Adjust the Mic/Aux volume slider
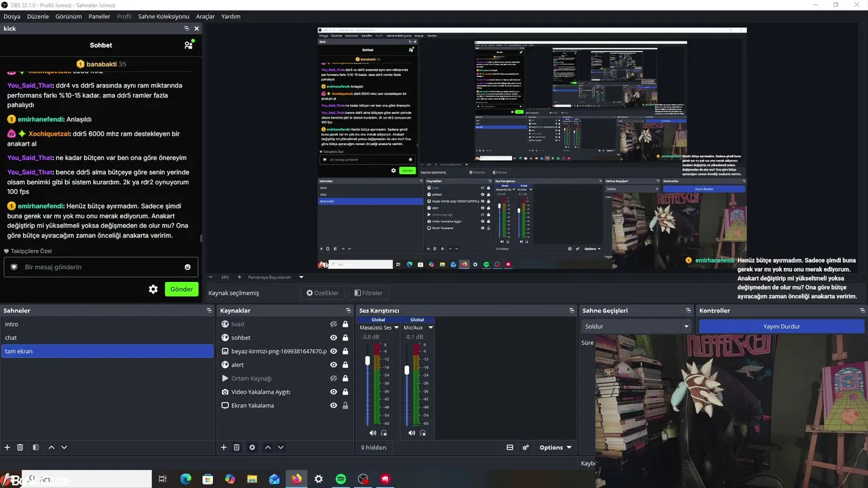Screen dimensions: 868x488 407,370
